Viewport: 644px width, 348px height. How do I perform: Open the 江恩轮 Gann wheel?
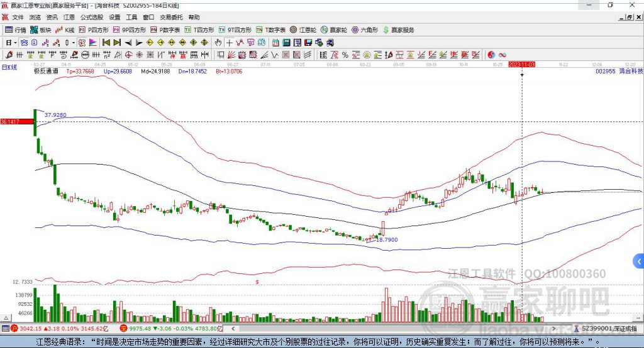(x=303, y=30)
